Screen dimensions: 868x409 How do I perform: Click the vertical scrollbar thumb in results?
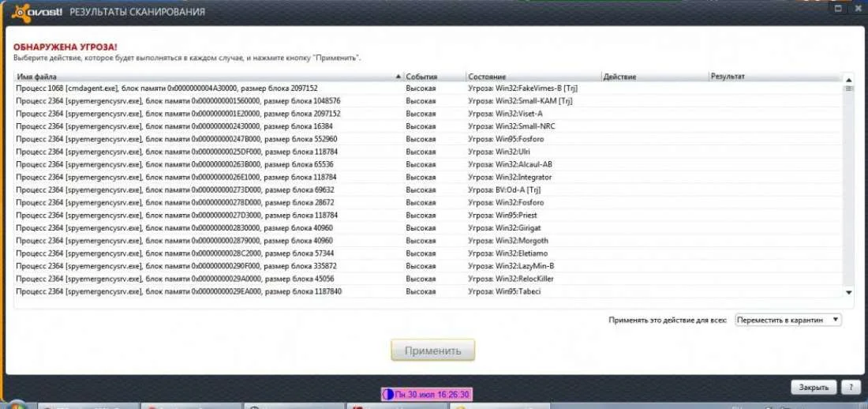coord(848,88)
